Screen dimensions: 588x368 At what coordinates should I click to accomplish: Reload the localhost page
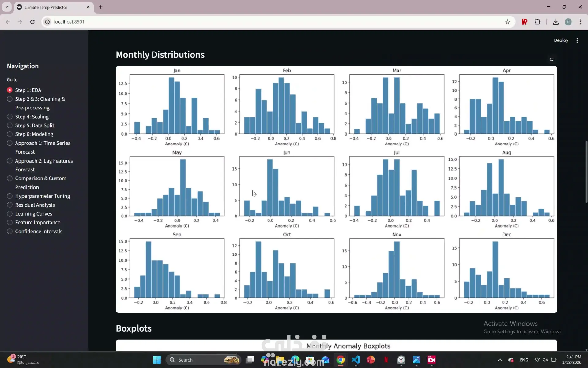[x=32, y=22]
